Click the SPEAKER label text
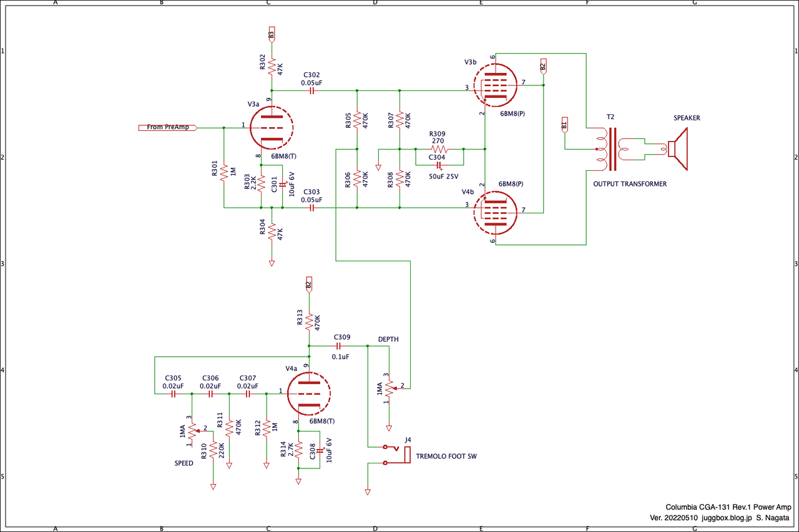The width and height of the screenshot is (799, 532). click(687, 118)
